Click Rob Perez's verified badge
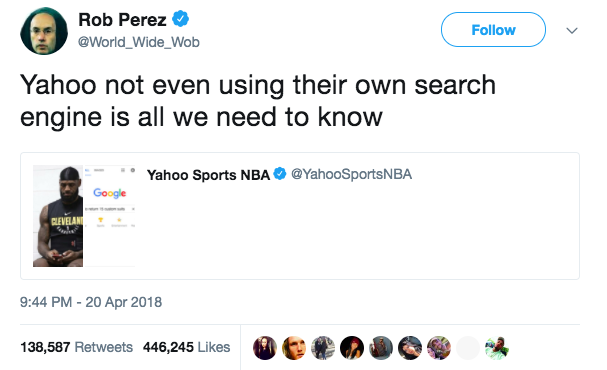 click(180, 19)
